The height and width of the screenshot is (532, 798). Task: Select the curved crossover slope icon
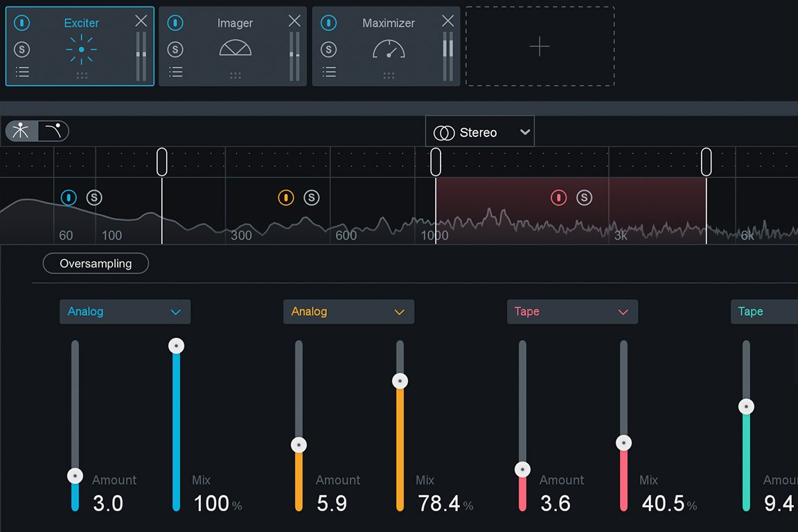(53, 130)
